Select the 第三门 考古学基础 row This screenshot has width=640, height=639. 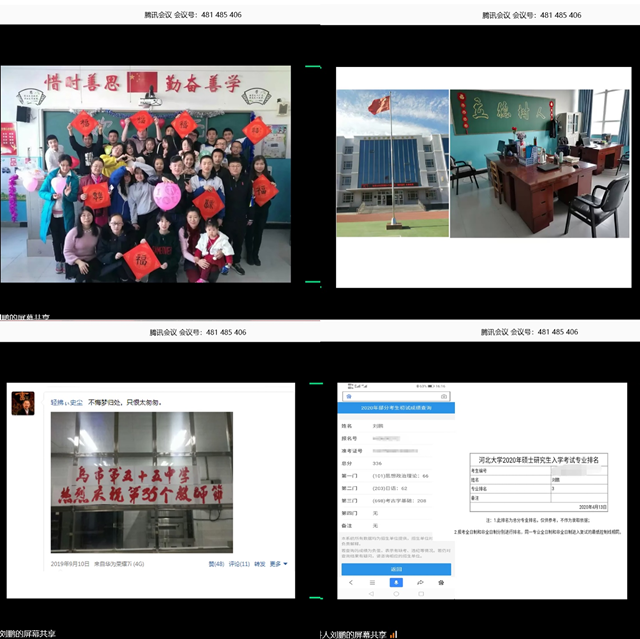tap(387, 501)
